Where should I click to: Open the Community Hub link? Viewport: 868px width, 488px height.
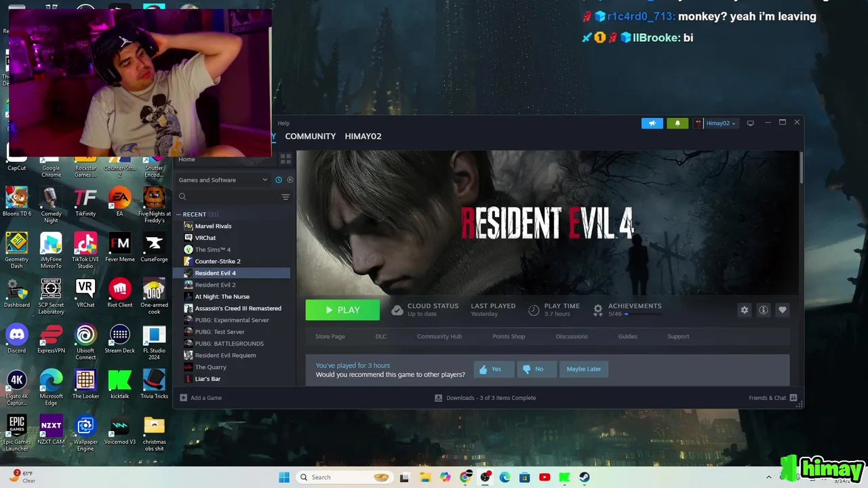click(x=439, y=336)
